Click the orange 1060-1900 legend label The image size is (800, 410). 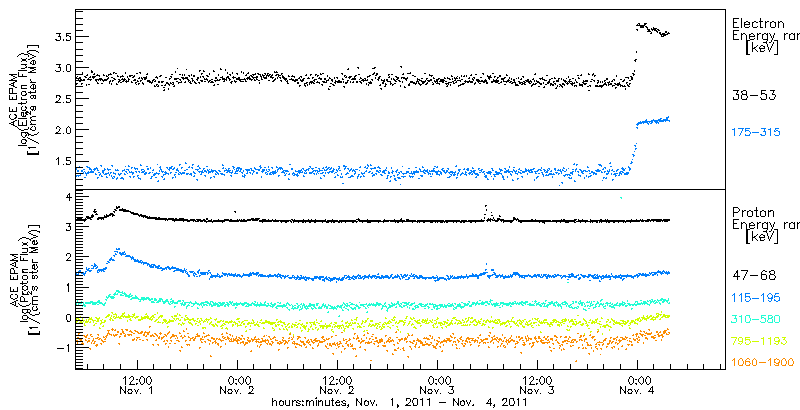(x=763, y=362)
